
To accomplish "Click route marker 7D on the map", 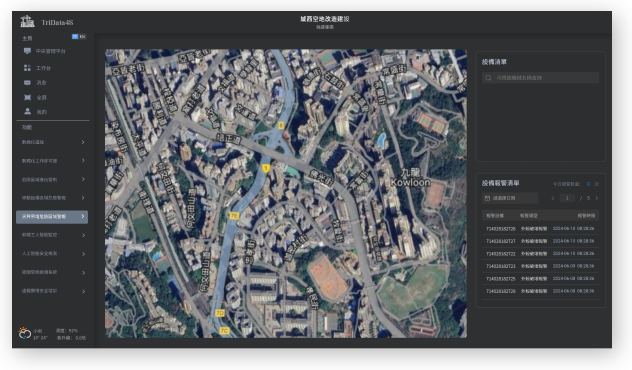I will 220,313.
